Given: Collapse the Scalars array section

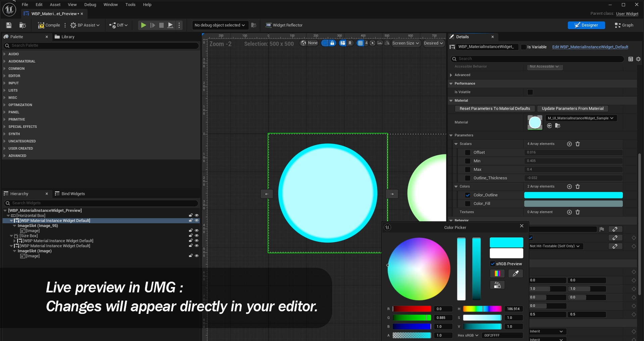Looking at the screenshot, I should pyautogui.click(x=456, y=144).
